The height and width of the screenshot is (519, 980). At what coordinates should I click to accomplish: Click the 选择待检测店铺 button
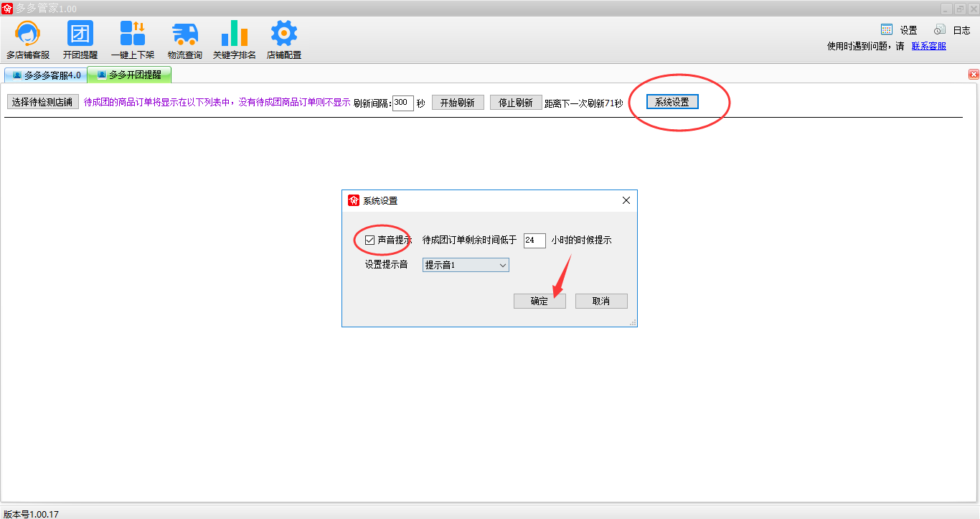[x=42, y=102]
